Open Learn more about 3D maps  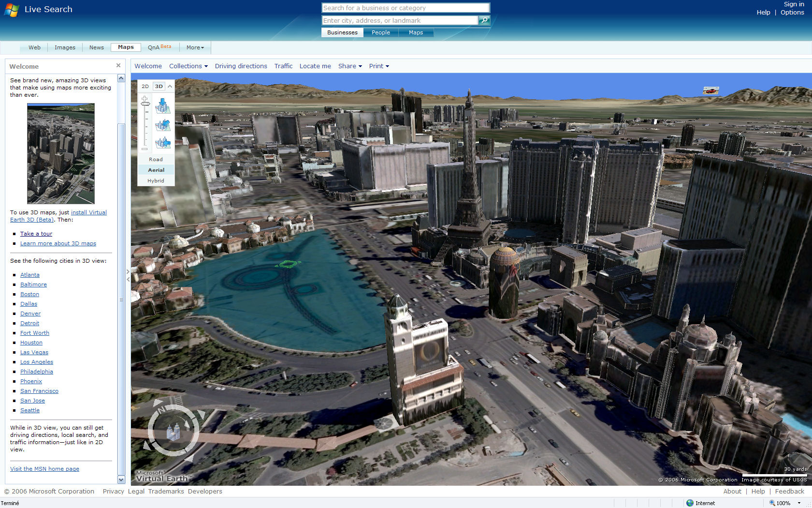pos(58,243)
